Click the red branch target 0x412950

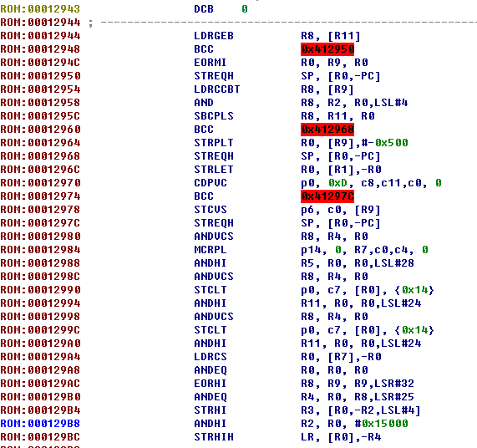pyautogui.click(x=327, y=49)
